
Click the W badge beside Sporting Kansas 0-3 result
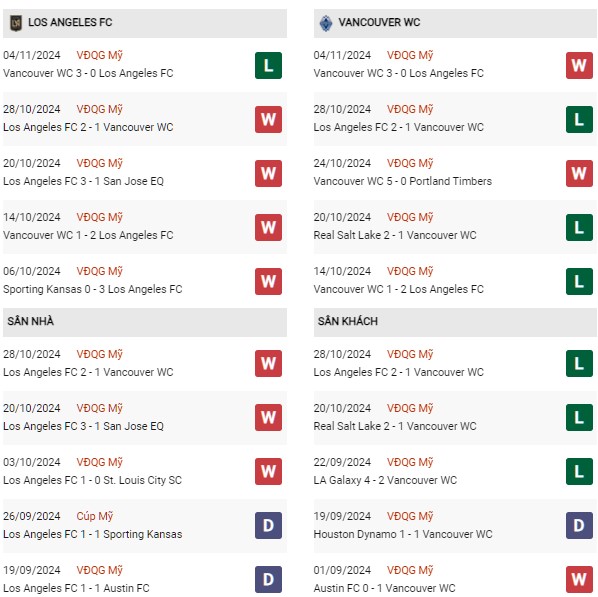[x=268, y=282]
